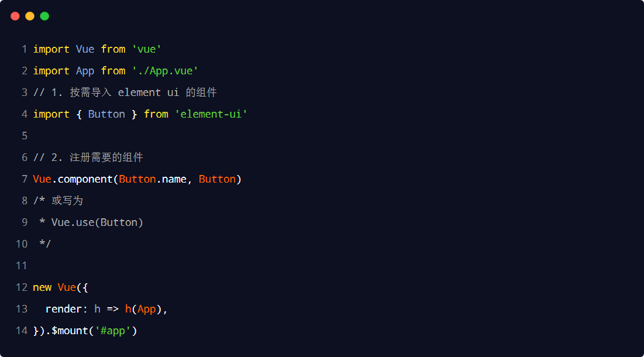This screenshot has height=357, width=644.
Task: Click the 'vue' string on line 1
Action: tap(147, 49)
